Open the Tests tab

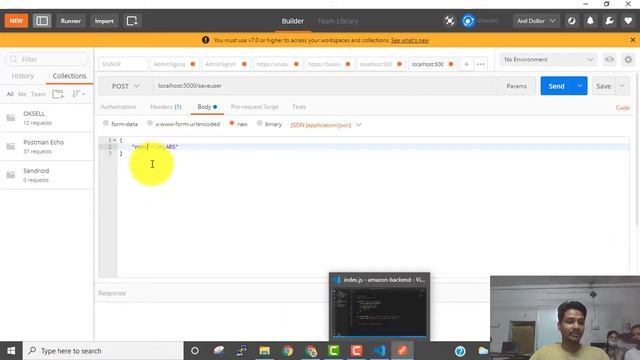click(299, 107)
